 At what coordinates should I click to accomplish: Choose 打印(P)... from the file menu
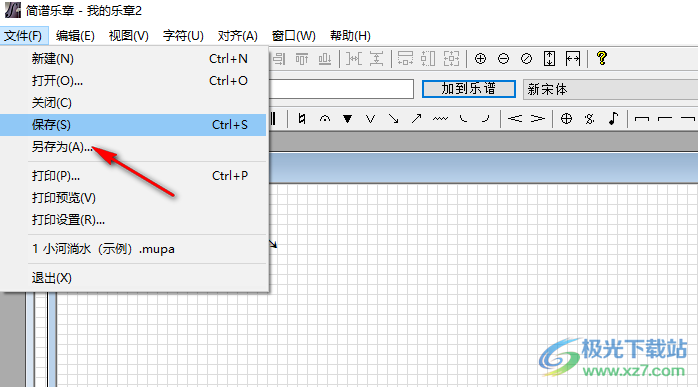[x=134, y=176]
